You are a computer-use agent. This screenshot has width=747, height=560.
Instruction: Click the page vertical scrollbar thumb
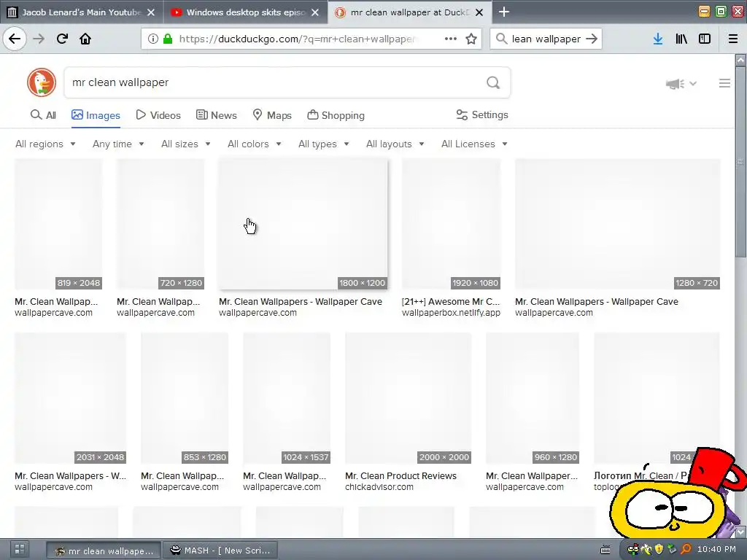click(740, 162)
